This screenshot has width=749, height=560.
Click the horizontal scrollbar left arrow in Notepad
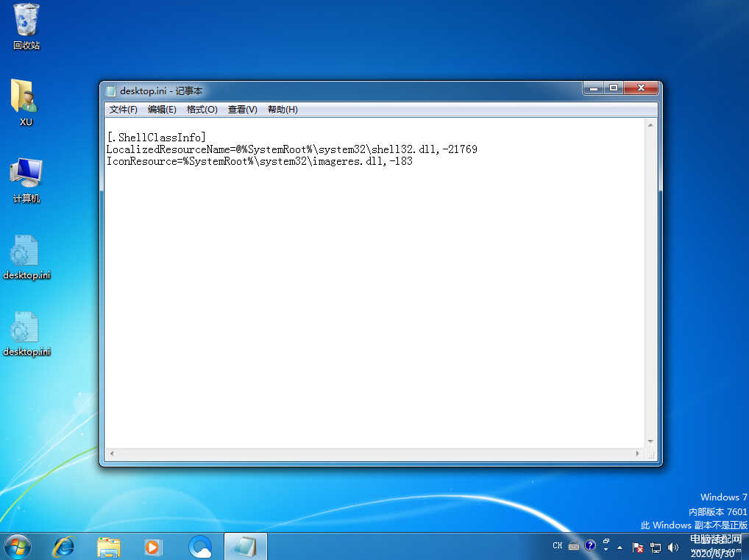click(111, 453)
